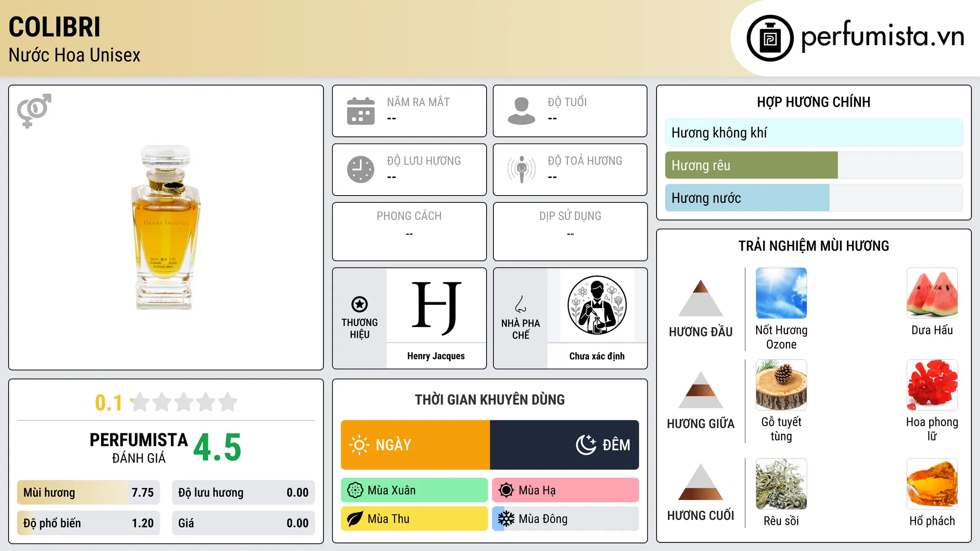Click the Mùi hương 7.75 score bar
The width and height of the screenshot is (980, 551).
click(89, 493)
